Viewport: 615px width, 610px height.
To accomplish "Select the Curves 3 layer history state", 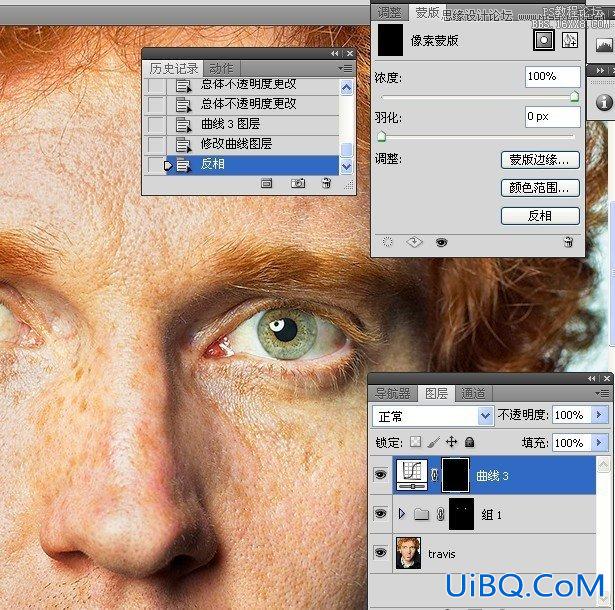I will pyautogui.click(x=252, y=124).
